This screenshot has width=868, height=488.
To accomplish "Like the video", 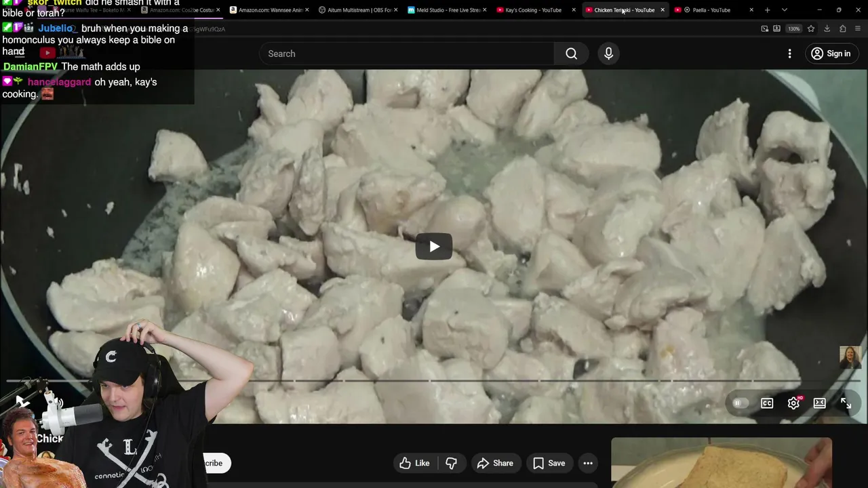I will point(415,463).
